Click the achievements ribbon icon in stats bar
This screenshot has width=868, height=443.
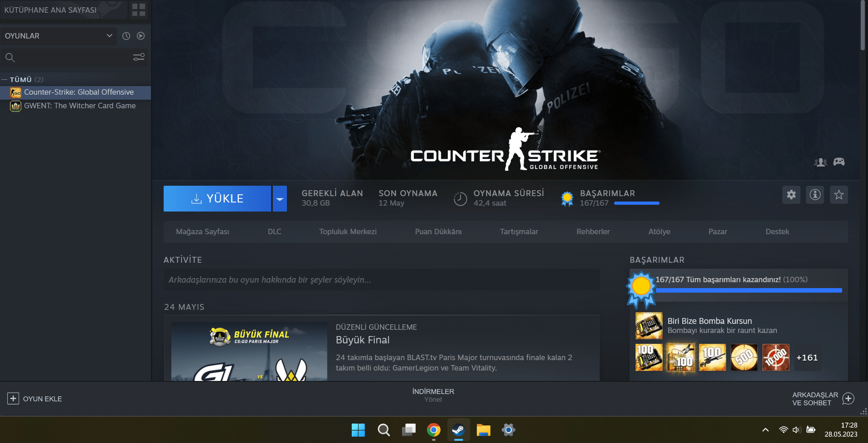click(x=567, y=199)
